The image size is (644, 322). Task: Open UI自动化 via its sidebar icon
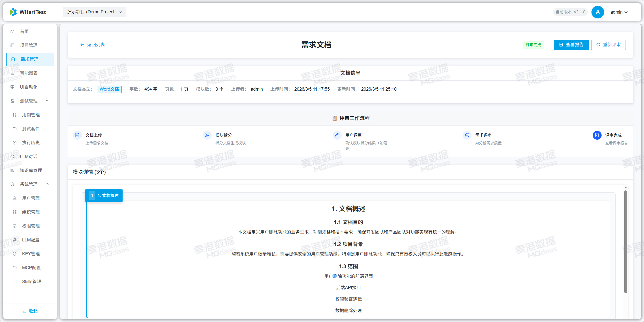pos(12,87)
